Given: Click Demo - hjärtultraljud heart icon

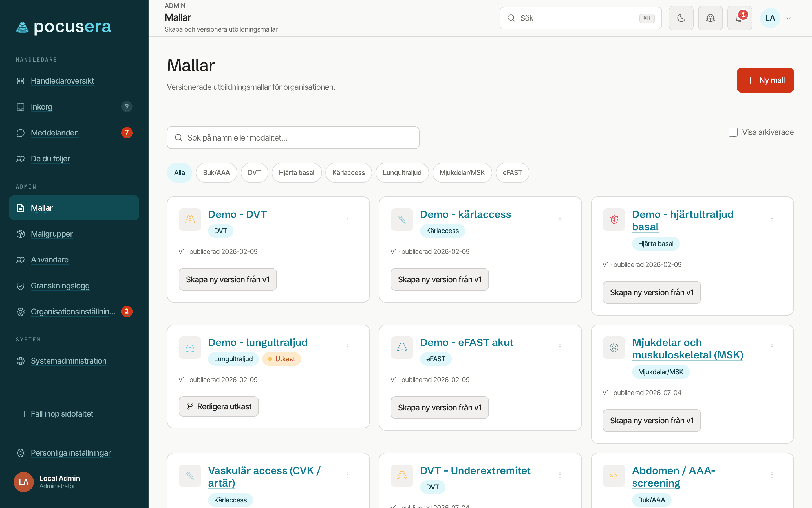Looking at the screenshot, I should point(614,219).
